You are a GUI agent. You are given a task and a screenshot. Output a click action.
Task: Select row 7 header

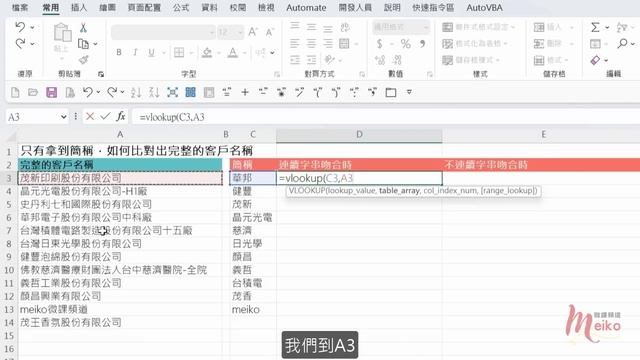click(x=8, y=231)
